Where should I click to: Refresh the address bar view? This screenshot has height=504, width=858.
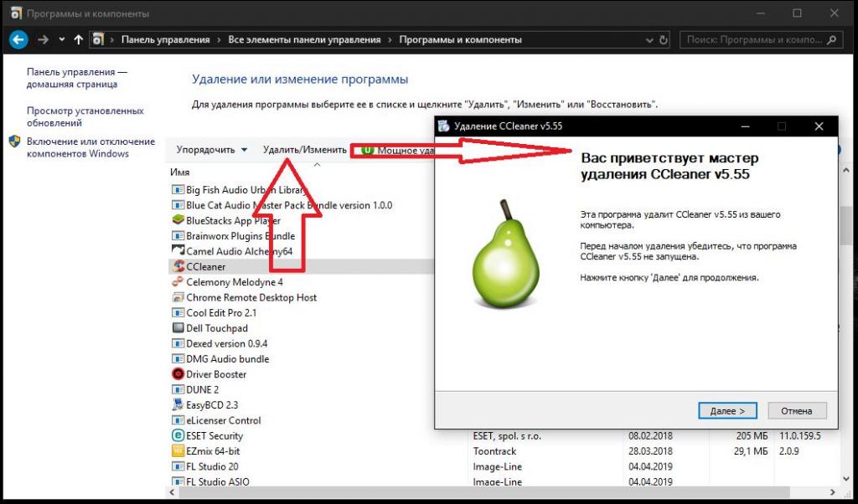[x=664, y=40]
